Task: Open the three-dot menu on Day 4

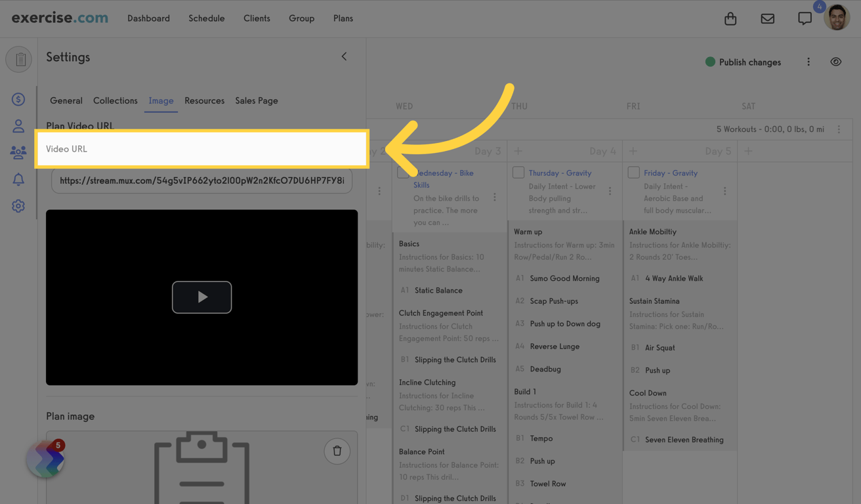Action: [610, 190]
